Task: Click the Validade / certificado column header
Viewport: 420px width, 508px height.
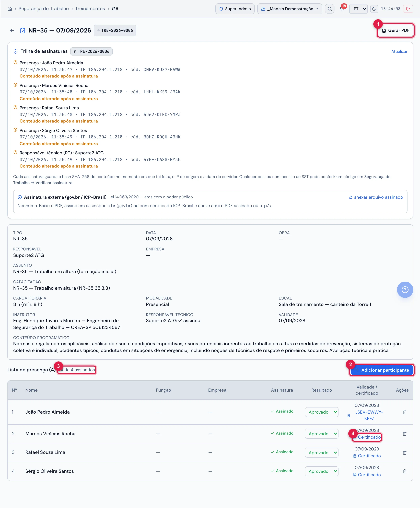Action: [367, 390]
